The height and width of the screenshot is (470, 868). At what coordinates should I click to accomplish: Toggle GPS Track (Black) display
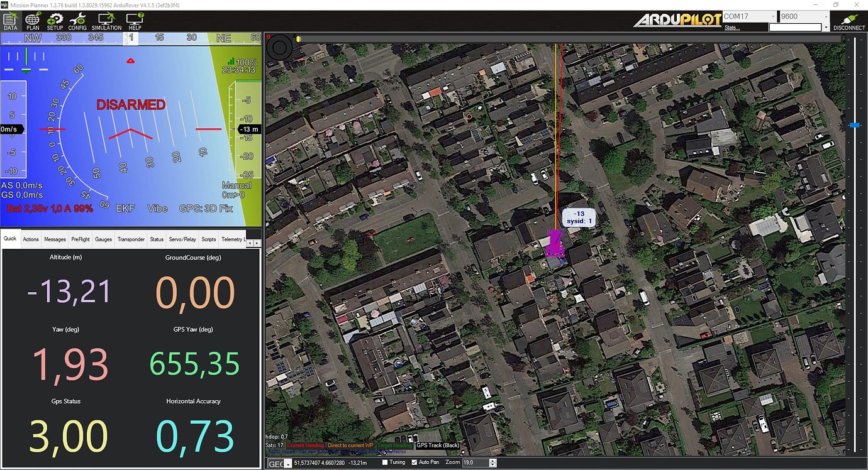439,445
